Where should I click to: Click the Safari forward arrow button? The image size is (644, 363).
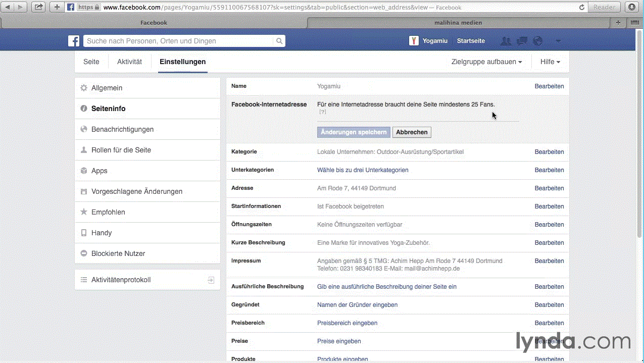[21, 7]
